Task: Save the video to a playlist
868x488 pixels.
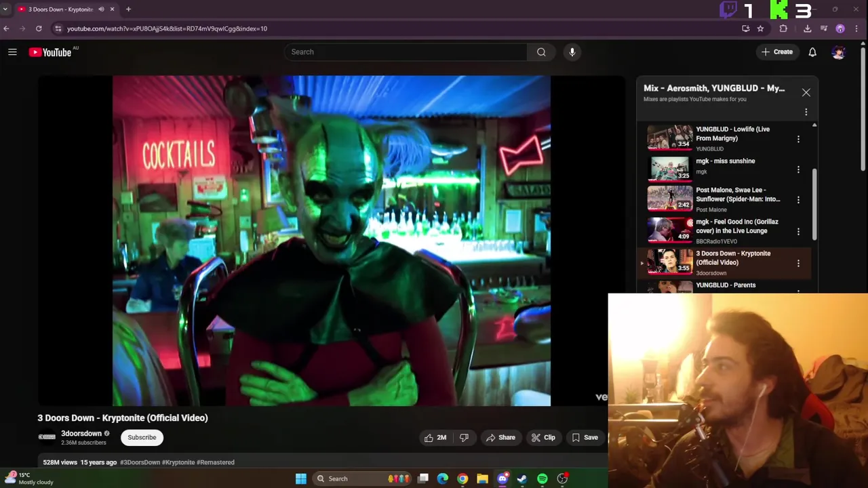Action: (x=585, y=438)
